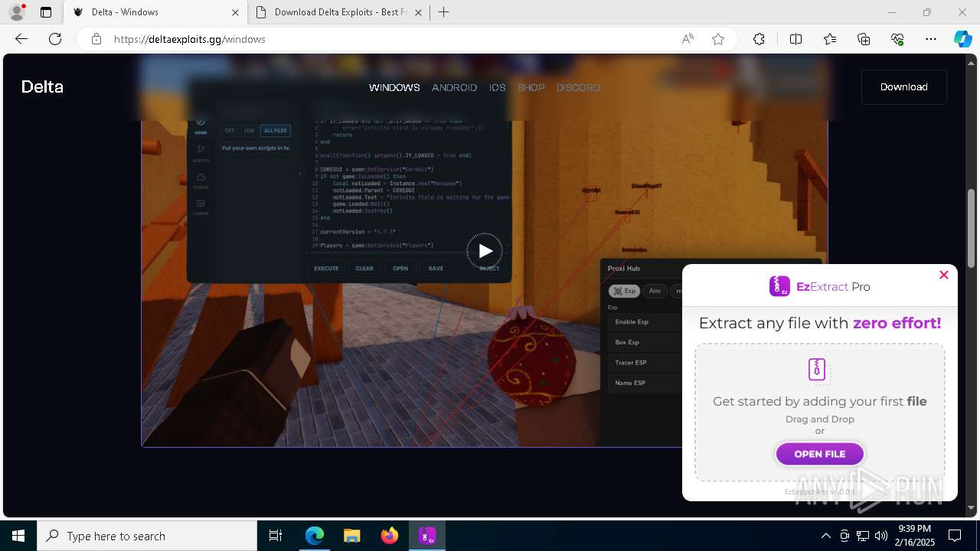Click the zip file icon in drop area
The image size is (980, 551).
[818, 370]
